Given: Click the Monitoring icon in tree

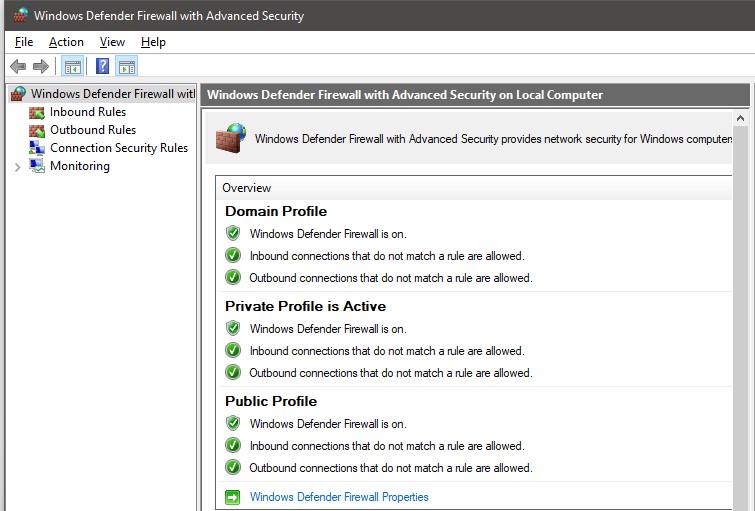Looking at the screenshot, I should 37,166.
